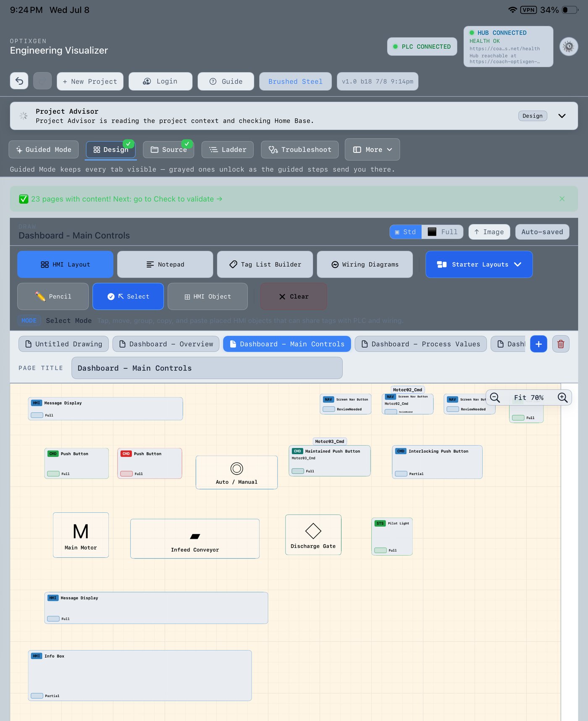The image size is (588, 721).
Task: Select the first ReviewNeeded Screen Nav Button
Action: 345,404
